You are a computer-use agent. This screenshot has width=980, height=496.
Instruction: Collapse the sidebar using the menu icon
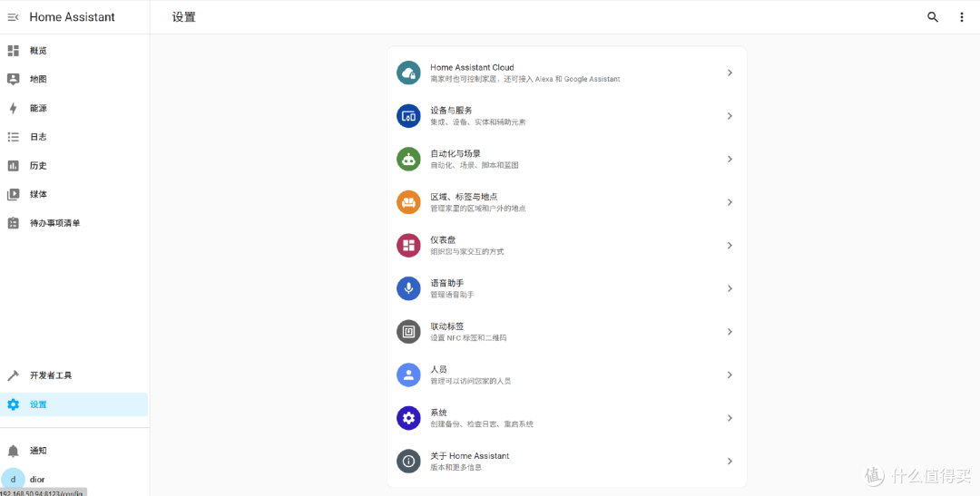(13, 17)
